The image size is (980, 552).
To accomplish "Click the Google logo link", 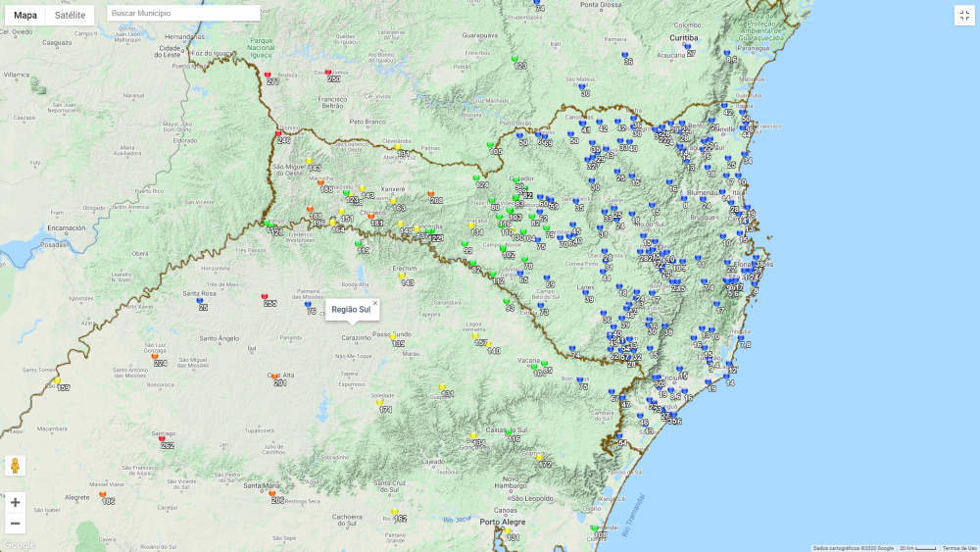I will point(19,545).
